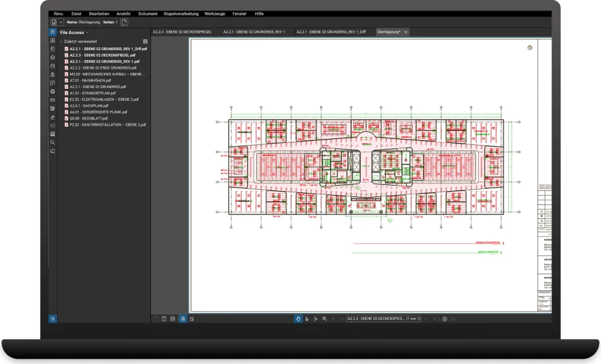Open the Tool Chest briefcase icon
Image resolution: width=601 pixels, height=364 pixels.
pos(53,66)
